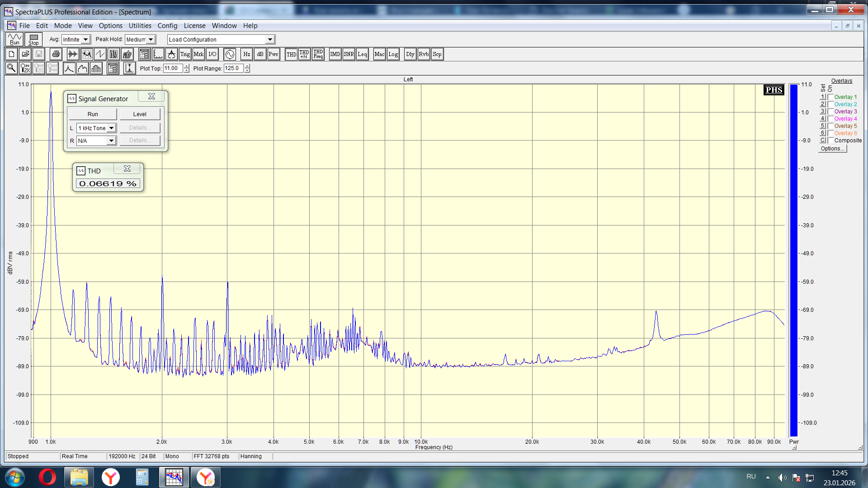Open the Load Configuration dropdown

coord(270,40)
